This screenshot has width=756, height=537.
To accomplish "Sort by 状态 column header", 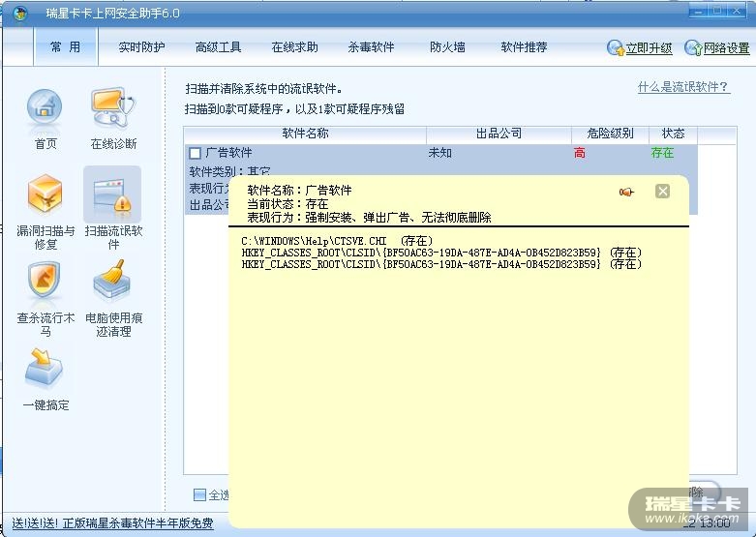I will pos(673,134).
